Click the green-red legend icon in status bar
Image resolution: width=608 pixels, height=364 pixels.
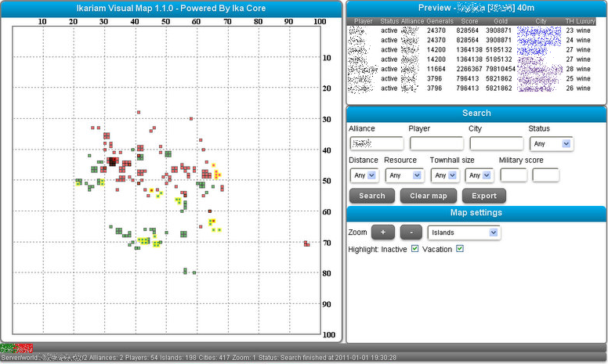16,348
